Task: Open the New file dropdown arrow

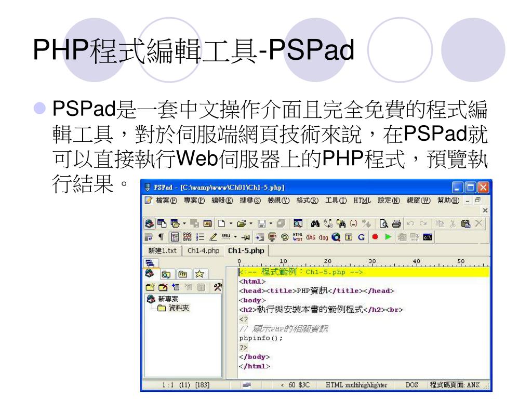Action: (231, 223)
